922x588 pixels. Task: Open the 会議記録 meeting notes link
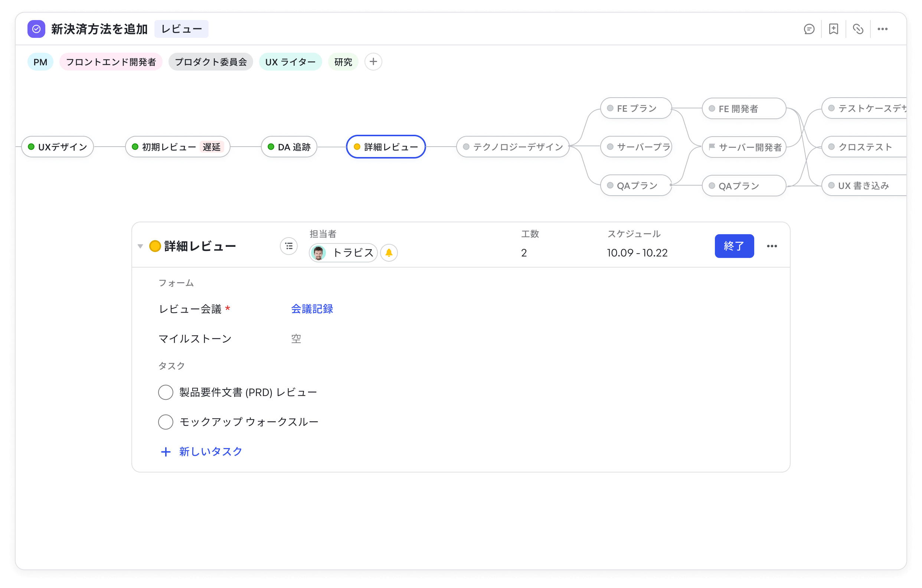(312, 309)
